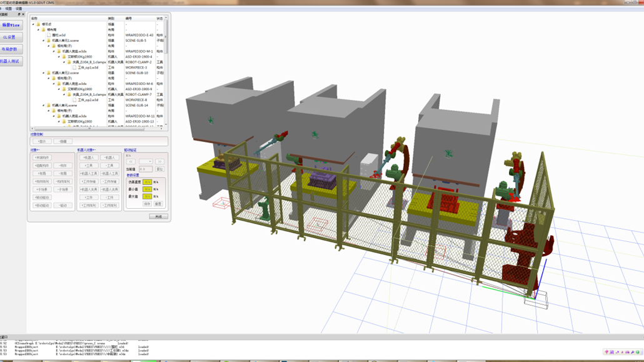Image resolution: width=644 pixels, height=362 pixels.
Task: Click folder icon in the SCENE-SUB-14 row
Action: 49,105
